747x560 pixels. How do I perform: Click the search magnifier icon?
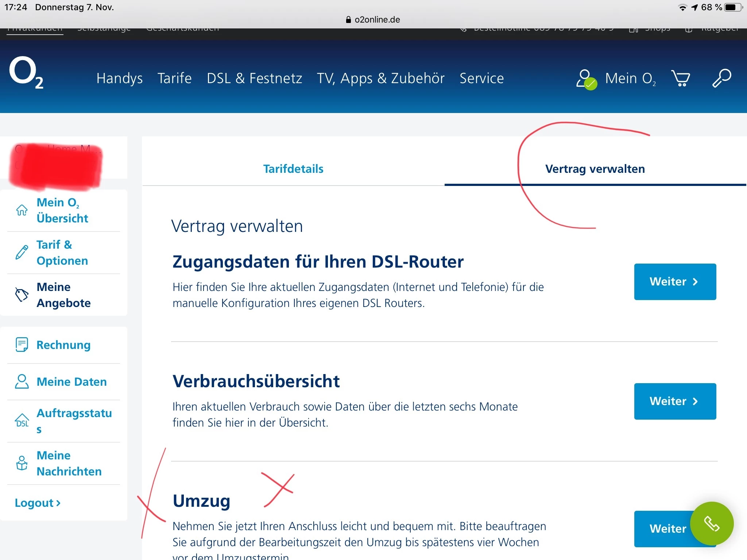point(721,78)
